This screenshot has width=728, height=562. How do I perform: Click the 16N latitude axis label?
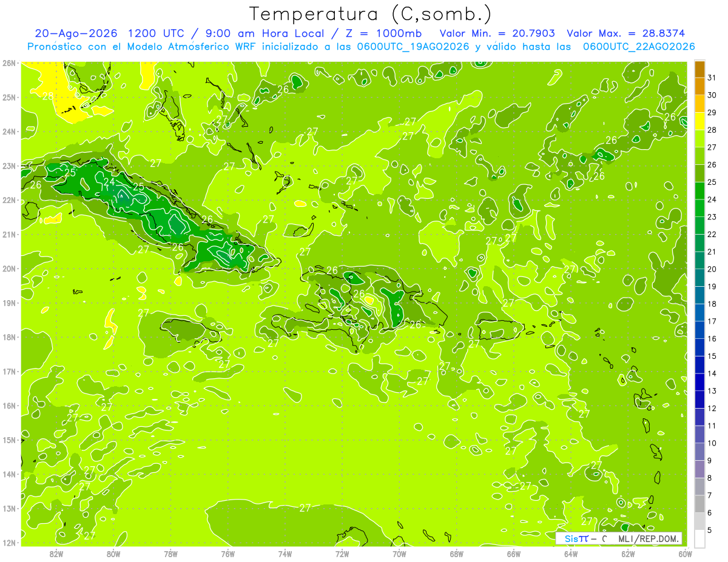point(8,406)
